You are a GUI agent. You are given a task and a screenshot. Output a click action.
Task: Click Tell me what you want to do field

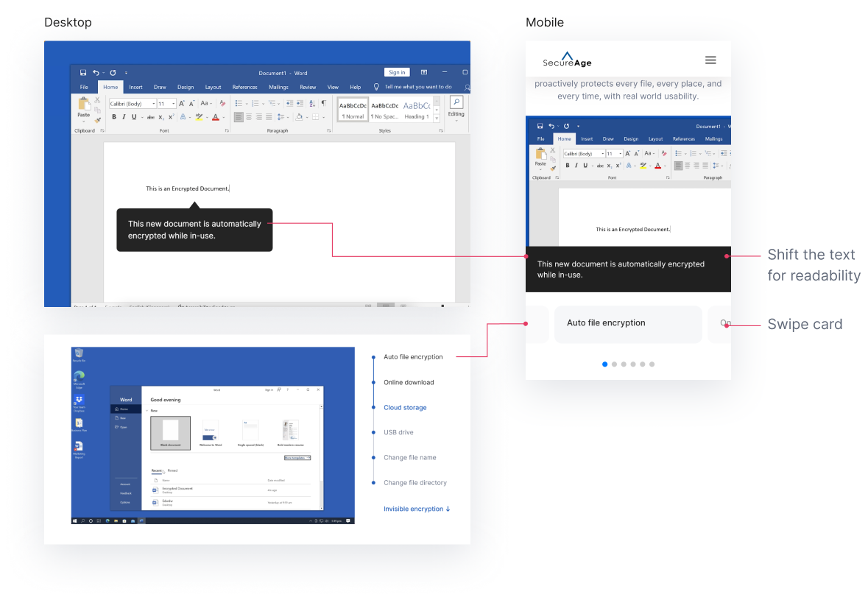[x=418, y=87]
